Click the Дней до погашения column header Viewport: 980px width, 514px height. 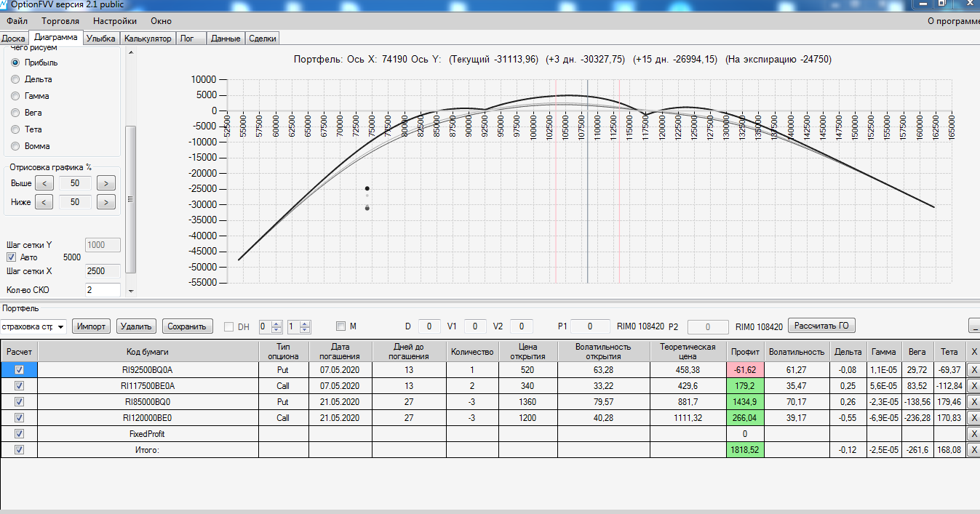click(x=409, y=351)
